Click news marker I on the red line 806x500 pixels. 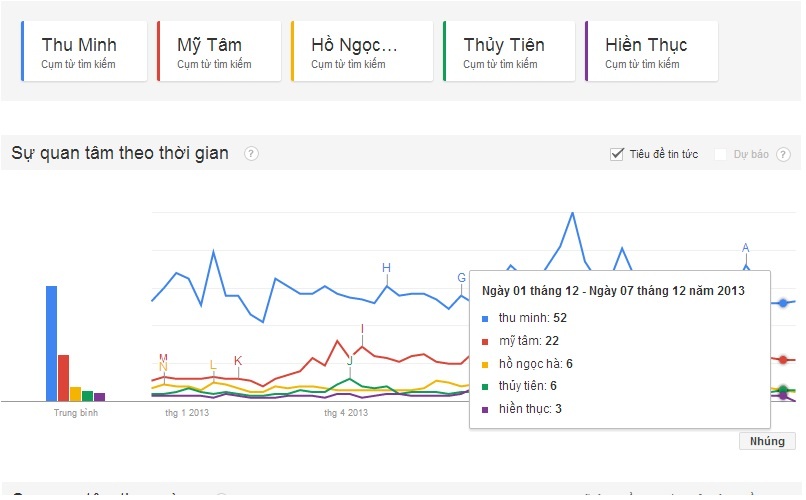pyautogui.click(x=362, y=329)
